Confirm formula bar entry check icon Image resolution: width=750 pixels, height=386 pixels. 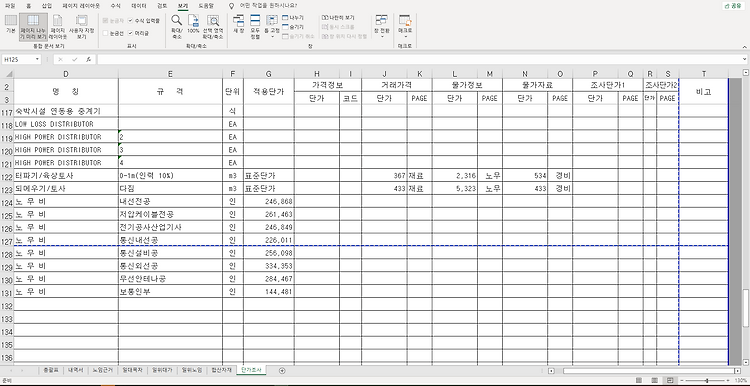click(74, 59)
